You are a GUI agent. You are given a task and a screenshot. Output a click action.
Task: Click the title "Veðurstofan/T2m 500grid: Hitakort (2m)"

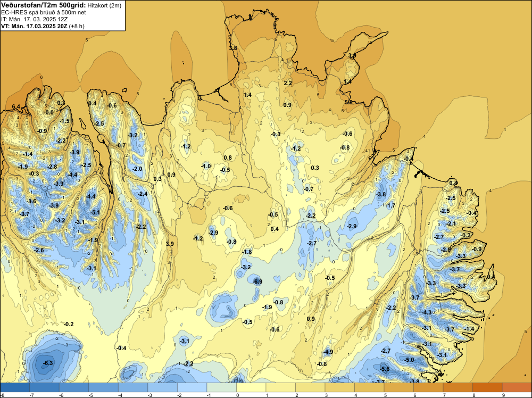pyautogui.click(x=61, y=5)
